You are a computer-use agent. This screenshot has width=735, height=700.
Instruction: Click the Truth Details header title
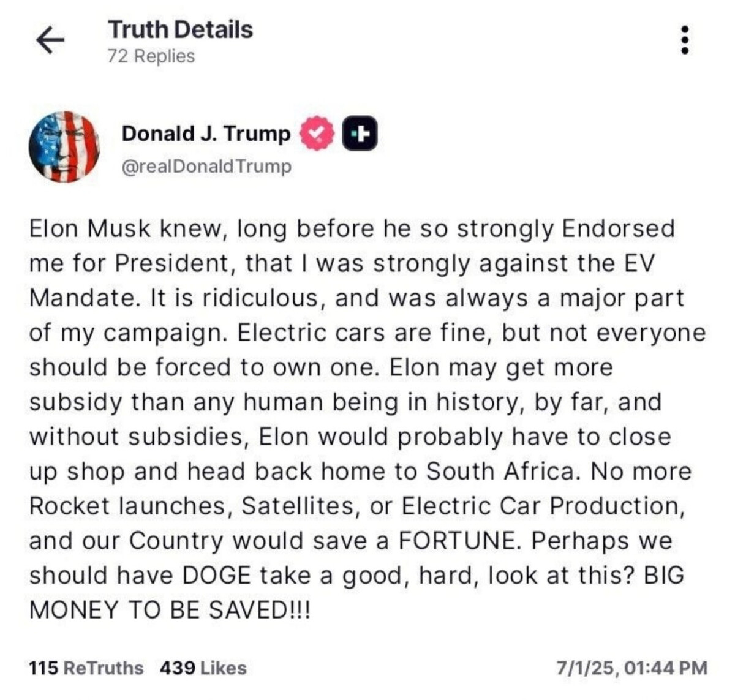[x=180, y=29]
